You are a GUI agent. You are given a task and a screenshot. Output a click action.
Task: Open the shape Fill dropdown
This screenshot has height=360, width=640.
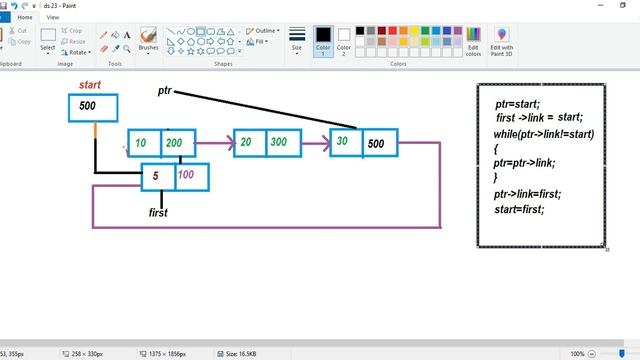(x=257, y=42)
